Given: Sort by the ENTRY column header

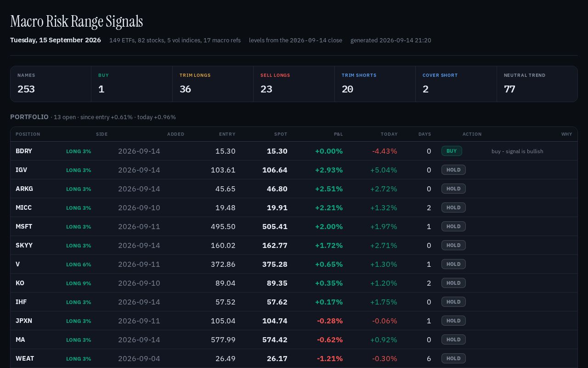Looking at the screenshot, I should [227, 134].
